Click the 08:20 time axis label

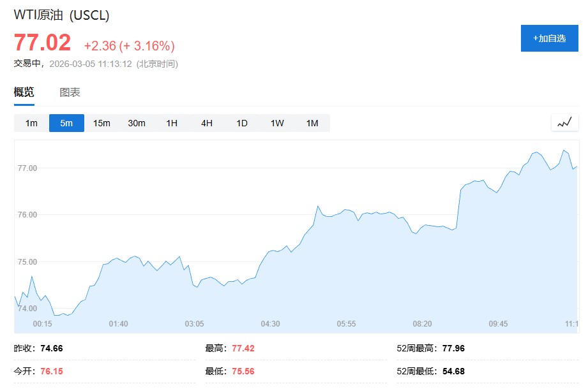[x=422, y=324]
